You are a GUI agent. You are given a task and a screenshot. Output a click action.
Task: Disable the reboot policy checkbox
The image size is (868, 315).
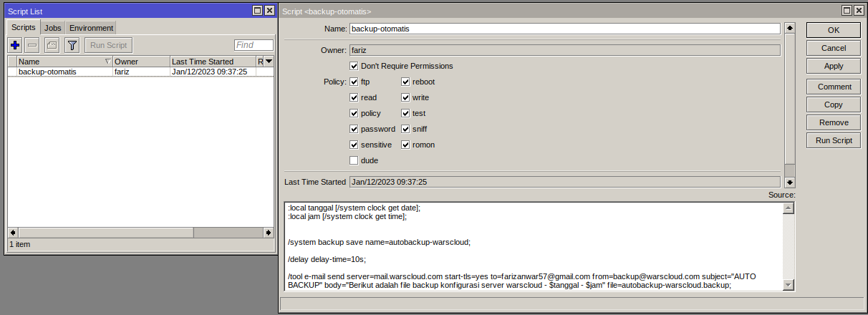point(405,82)
